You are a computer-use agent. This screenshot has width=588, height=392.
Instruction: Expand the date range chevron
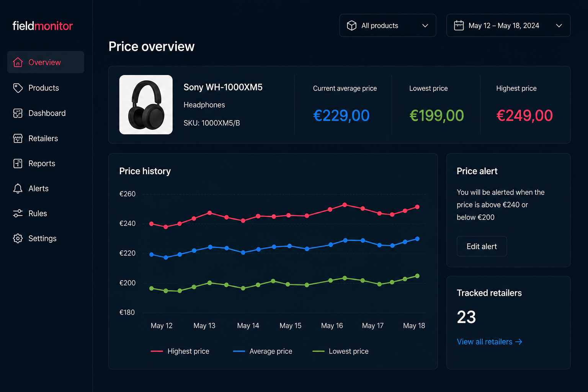pos(559,26)
